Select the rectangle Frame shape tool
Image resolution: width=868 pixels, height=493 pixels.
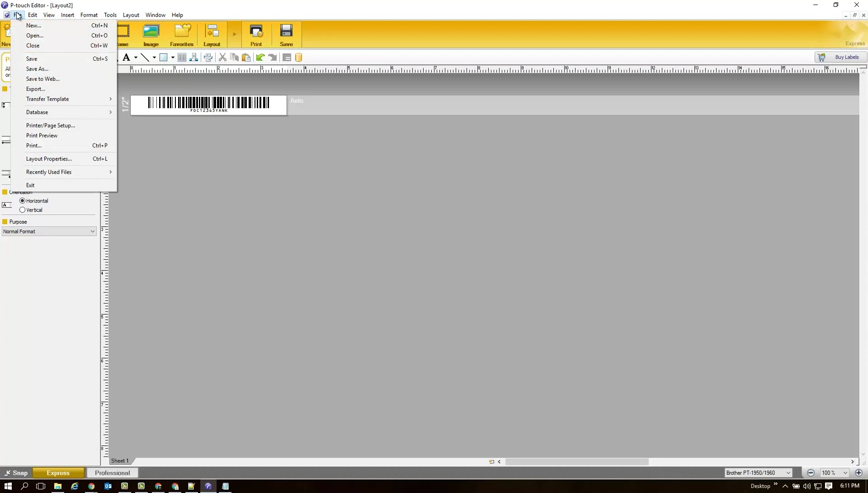[x=164, y=57]
